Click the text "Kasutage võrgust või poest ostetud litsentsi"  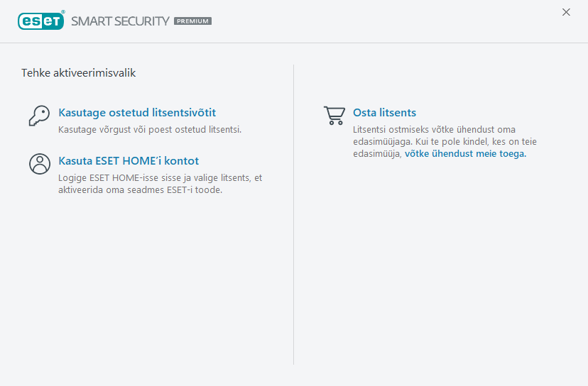pyautogui.click(x=150, y=130)
